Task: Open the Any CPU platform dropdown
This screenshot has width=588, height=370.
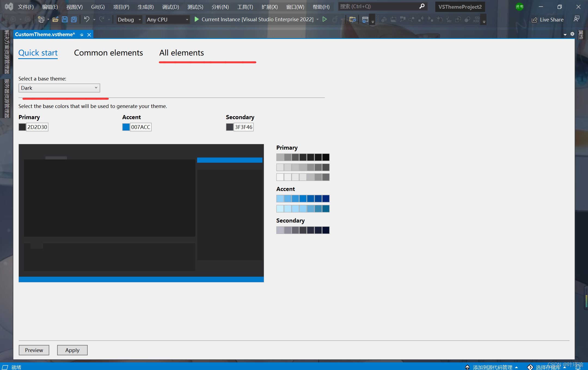Action: 167,20
